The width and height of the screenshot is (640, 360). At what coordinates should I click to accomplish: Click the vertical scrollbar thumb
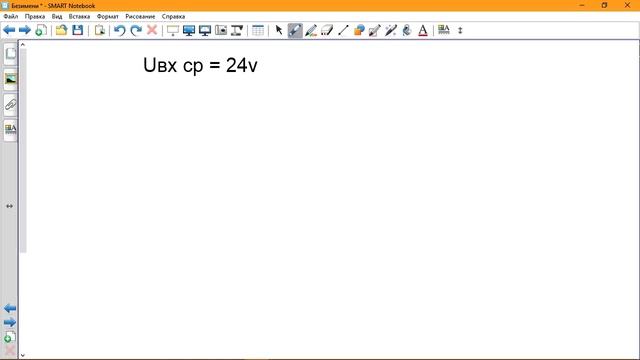(23, 150)
